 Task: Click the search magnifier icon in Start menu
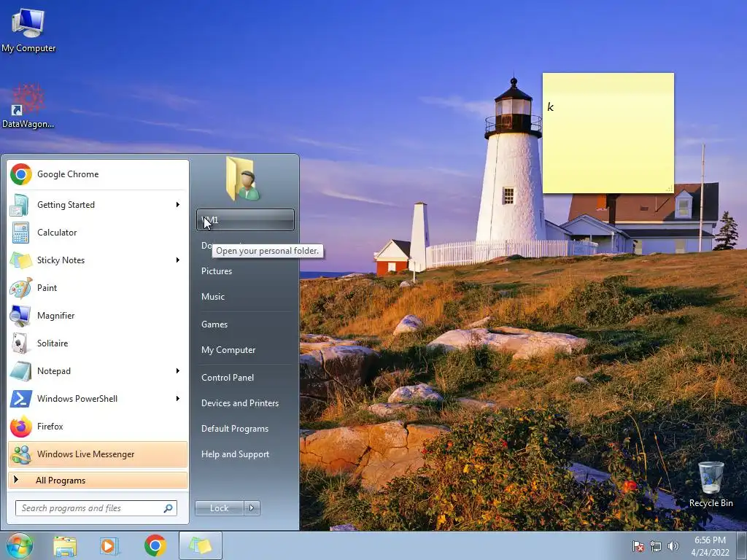pos(169,508)
